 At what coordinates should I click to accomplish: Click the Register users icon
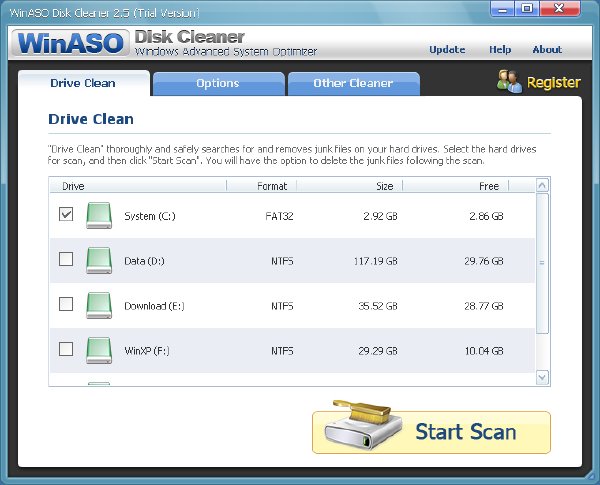pyautogui.click(x=509, y=81)
